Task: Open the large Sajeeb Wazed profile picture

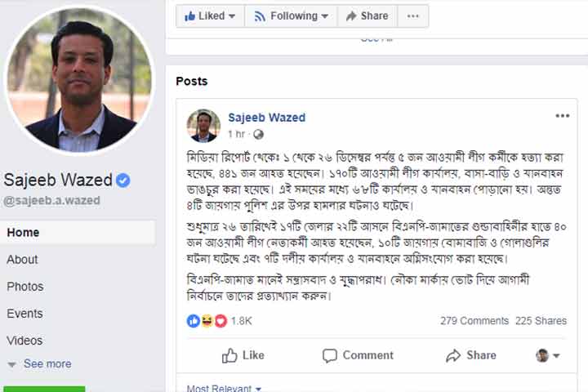Action: tap(79, 80)
